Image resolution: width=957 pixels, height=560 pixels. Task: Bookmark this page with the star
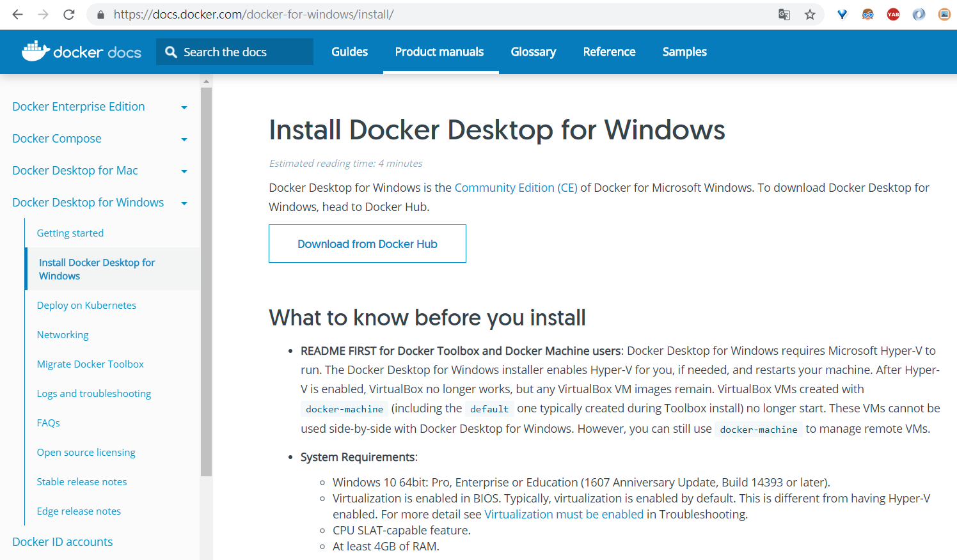click(810, 14)
